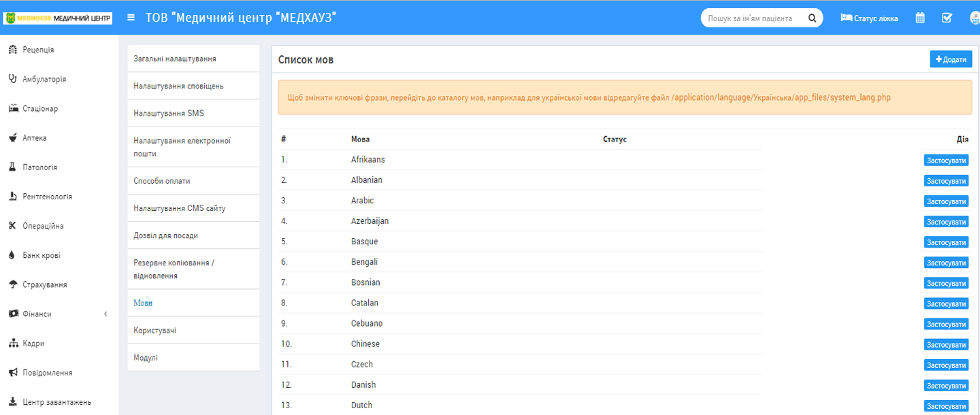Click the Амбулаторія stethoscope icon
This screenshot has height=415, width=980.
(x=12, y=79)
